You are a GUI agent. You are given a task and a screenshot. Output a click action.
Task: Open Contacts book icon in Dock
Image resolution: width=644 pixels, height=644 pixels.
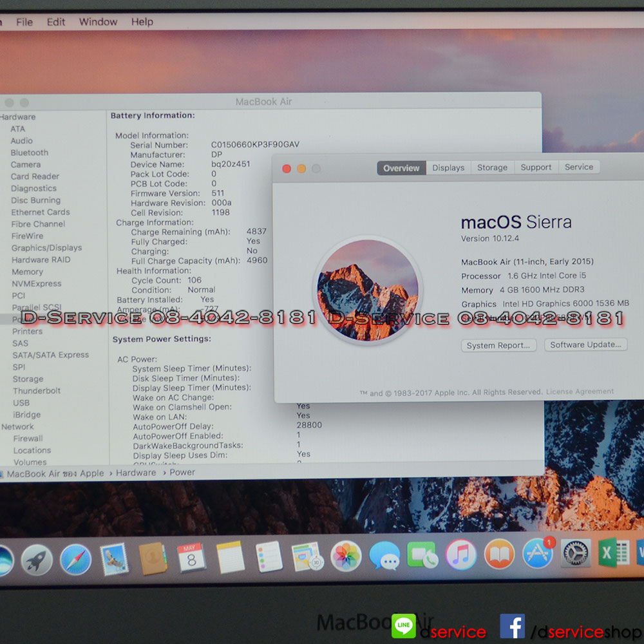(153, 558)
